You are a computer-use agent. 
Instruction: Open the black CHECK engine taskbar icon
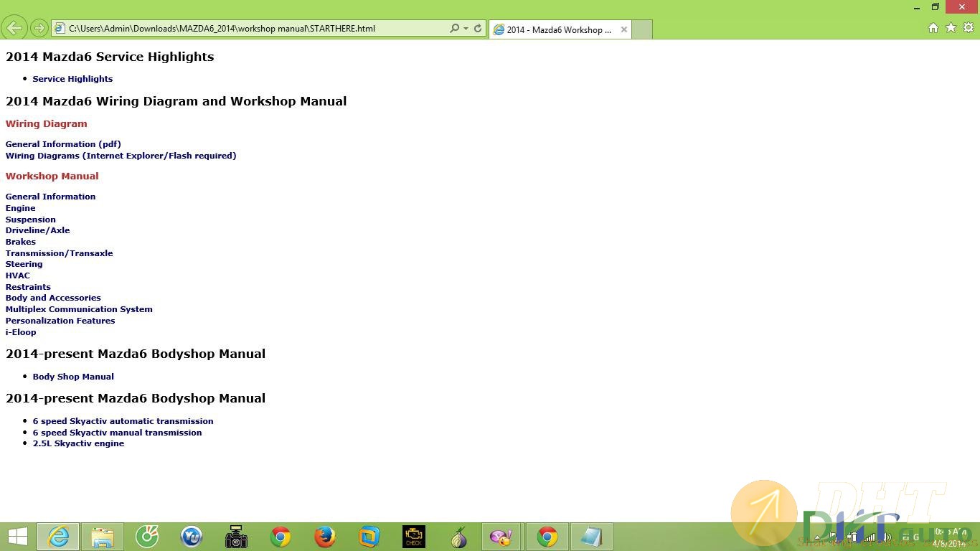pos(414,537)
